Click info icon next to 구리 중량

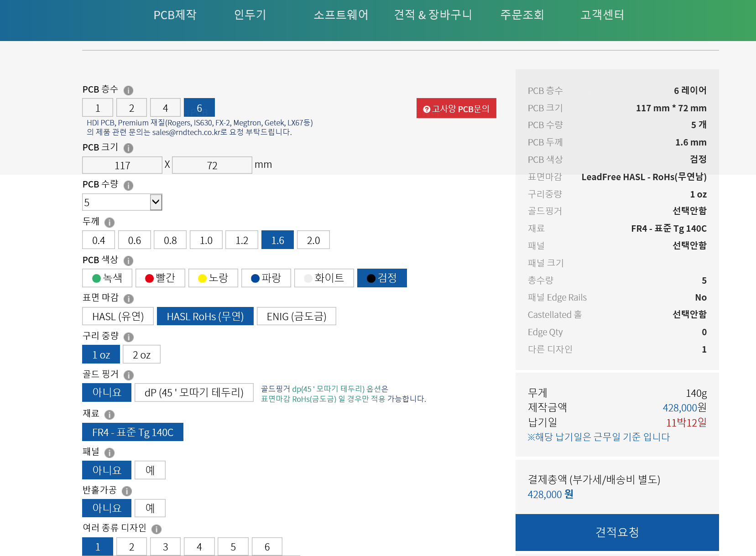click(x=129, y=337)
